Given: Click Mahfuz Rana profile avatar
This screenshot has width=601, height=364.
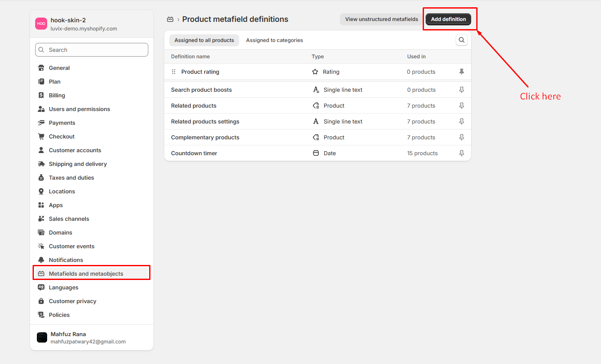Looking at the screenshot, I should pyautogui.click(x=42, y=338).
